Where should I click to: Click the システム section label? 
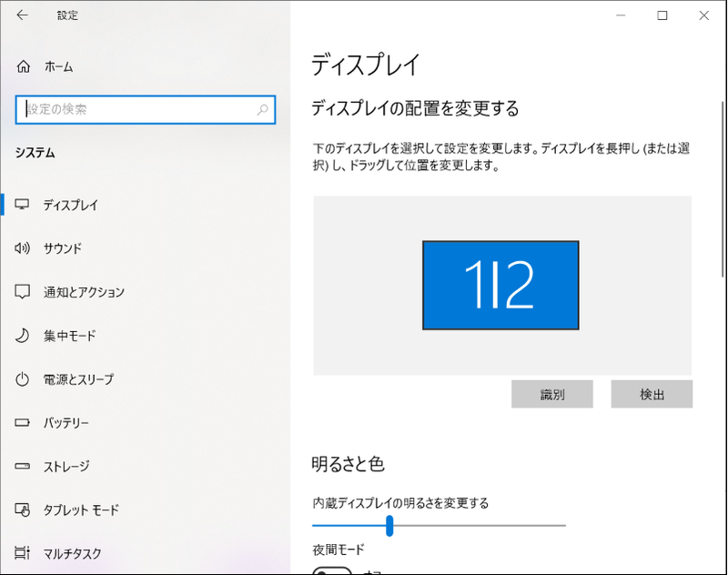[x=35, y=153]
